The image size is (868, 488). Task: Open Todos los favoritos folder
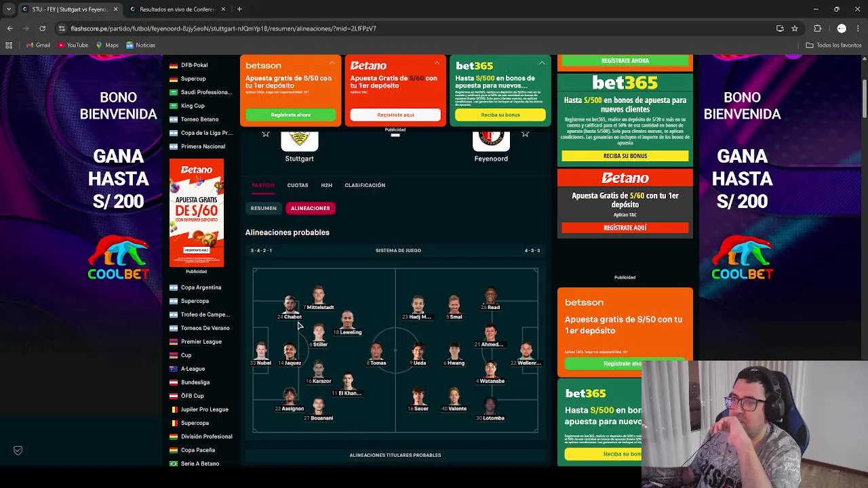coord(833,45)
